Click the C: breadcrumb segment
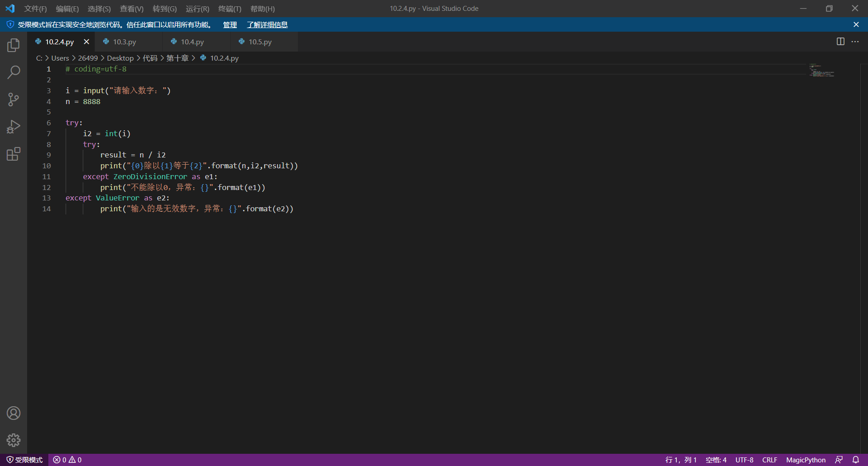Image resolution: width=868 pixels, height=466 pixels. click(x=39, y=58)
